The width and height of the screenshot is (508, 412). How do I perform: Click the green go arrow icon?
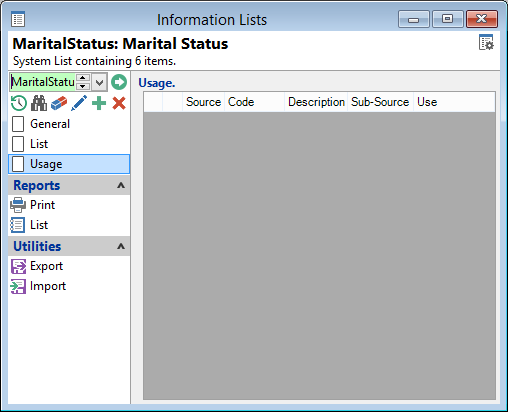click(x=119, y=82)
